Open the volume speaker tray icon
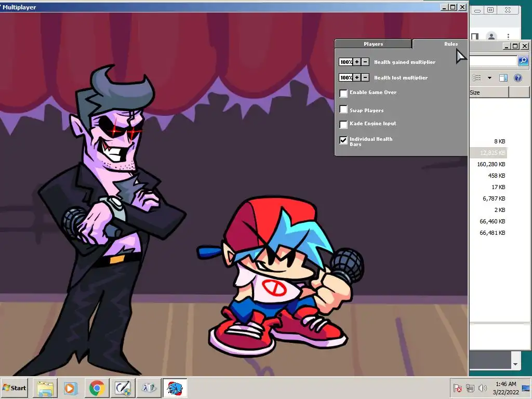 pos(482,388)
